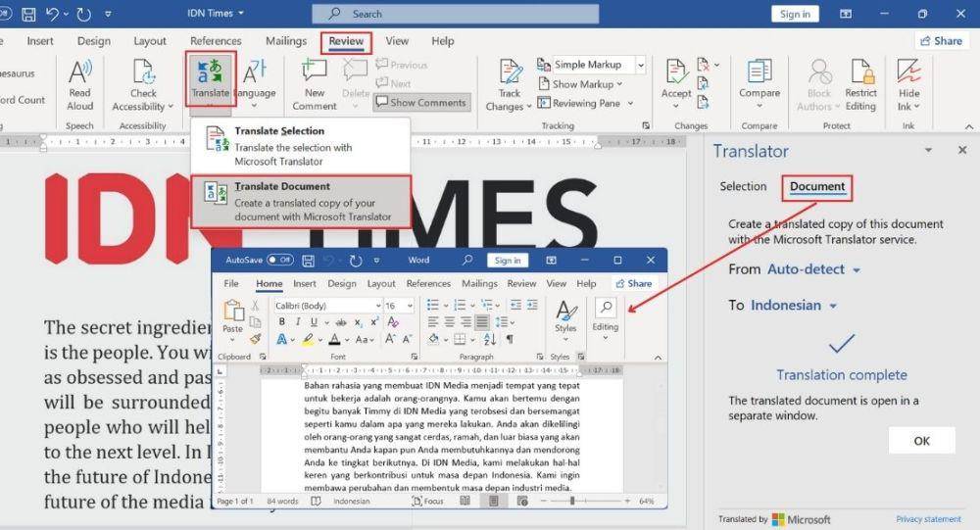
Task: Open the Translator pane options arrow
Action: coord(928,150)
